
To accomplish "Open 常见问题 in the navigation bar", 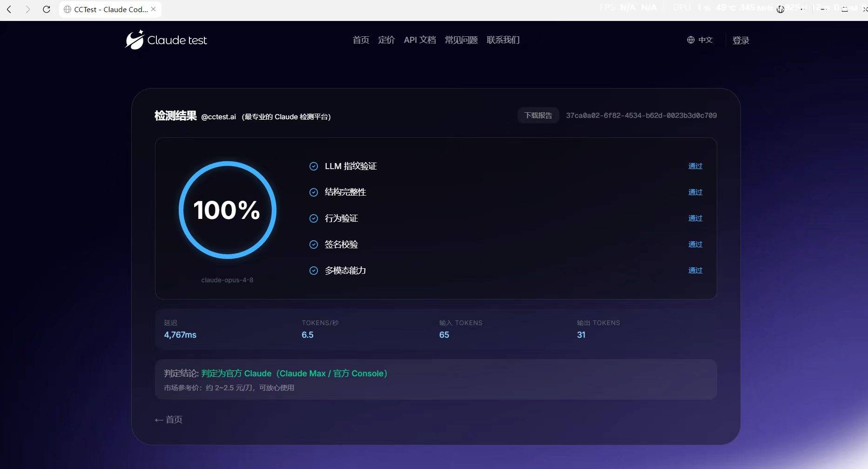I will (x=461, y=40).
